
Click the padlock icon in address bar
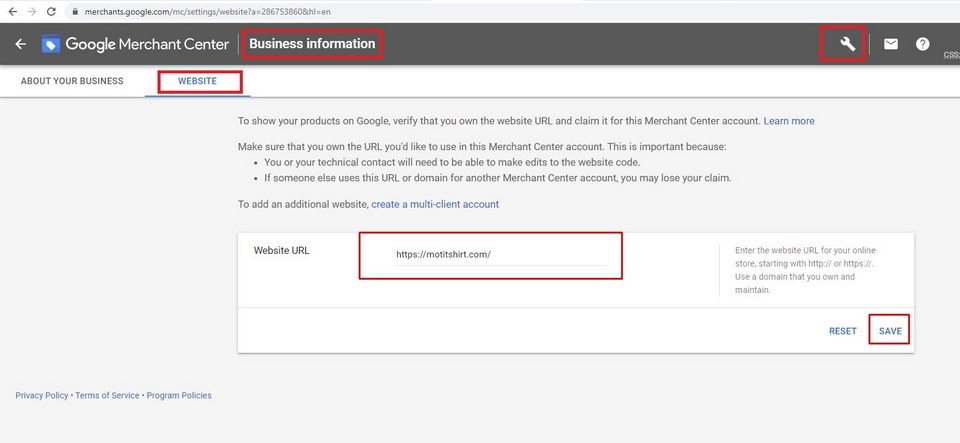75,12
